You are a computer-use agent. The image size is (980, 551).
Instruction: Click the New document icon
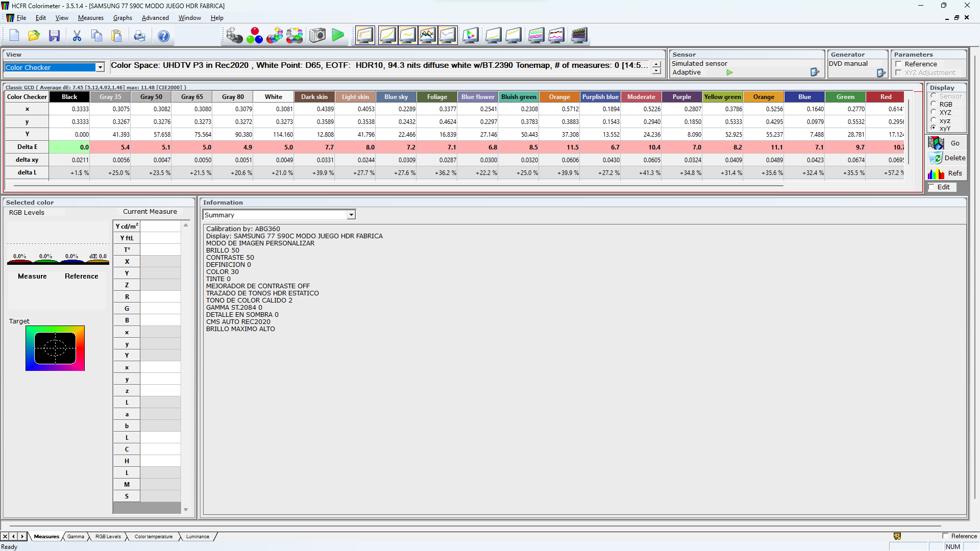coord(14,36)
